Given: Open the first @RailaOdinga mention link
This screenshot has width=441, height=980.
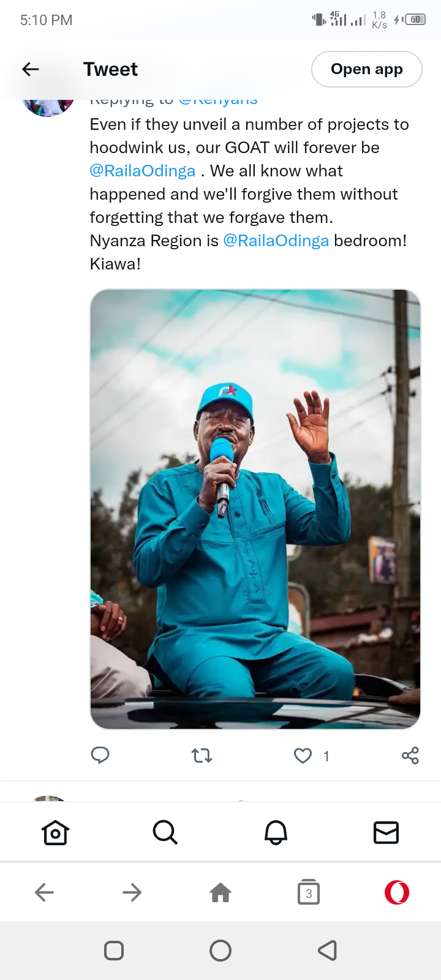Looking at the screenshot, I should coord(143,171).
